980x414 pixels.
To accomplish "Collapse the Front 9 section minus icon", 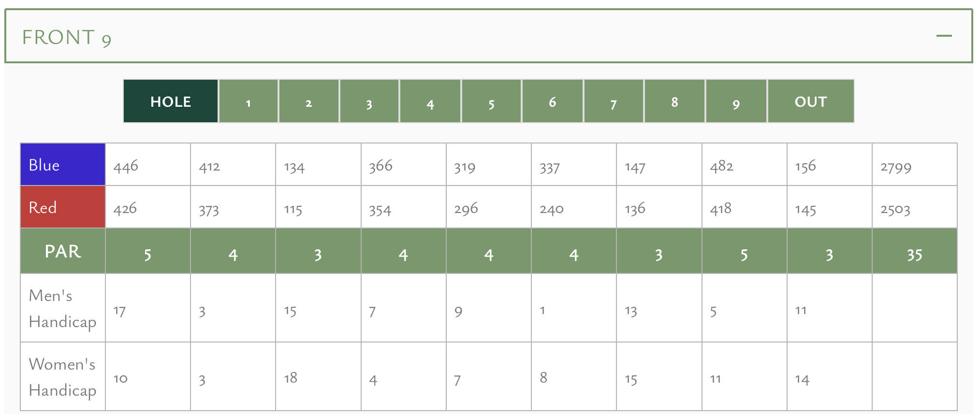I will (x=944, y=36).
